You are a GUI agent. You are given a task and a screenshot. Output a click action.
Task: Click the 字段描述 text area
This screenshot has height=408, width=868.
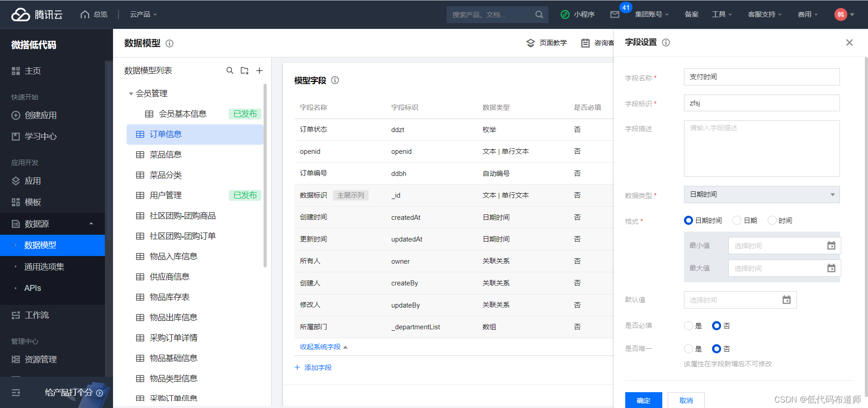point(762,148)
